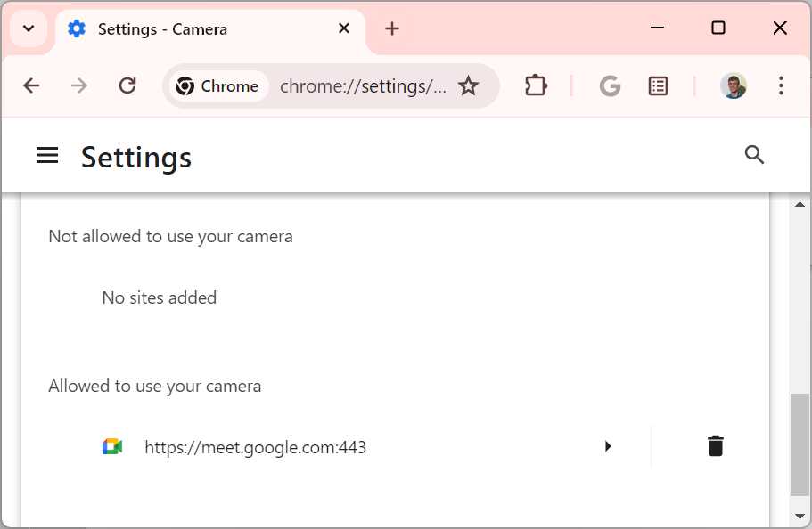Navigate back with the back arrow
Screen dimensions: 812x529
[x=31, y=85]
